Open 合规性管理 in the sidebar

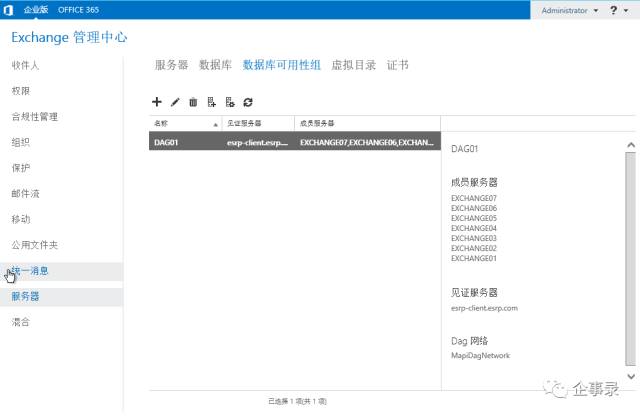pos(35,116)
